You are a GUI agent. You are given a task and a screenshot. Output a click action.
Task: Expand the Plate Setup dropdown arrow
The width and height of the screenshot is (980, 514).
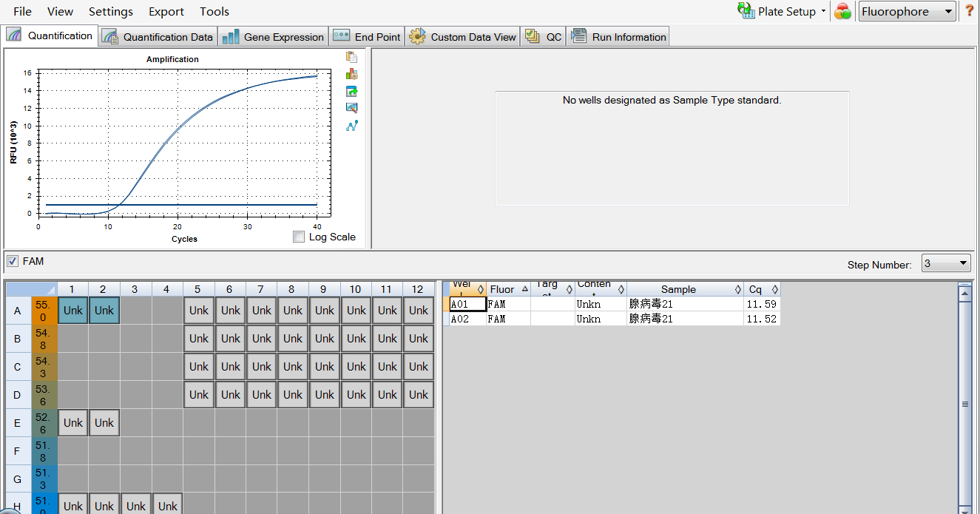point(823,11)
